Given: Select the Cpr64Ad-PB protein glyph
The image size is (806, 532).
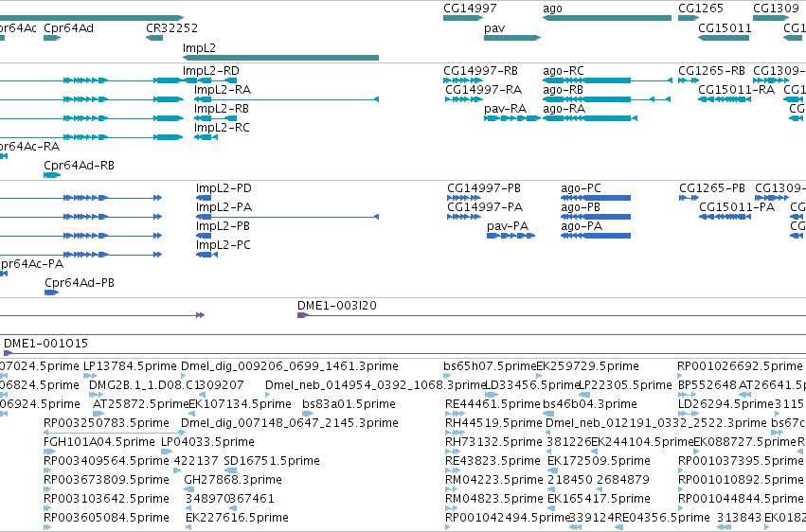Looking at the screenshot, I should pyautogui.click(x=51, y=293).
